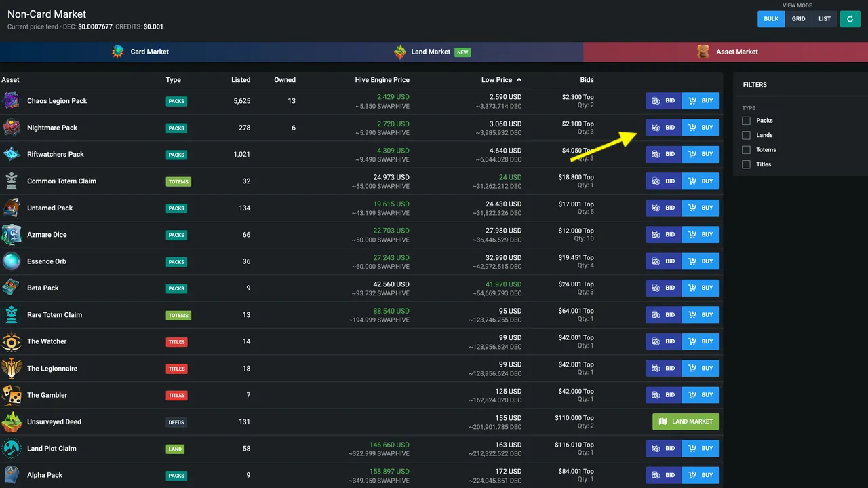
Task: Click the TOTEMS tag on Common Totem Claim row
Action: pos(178,182)
